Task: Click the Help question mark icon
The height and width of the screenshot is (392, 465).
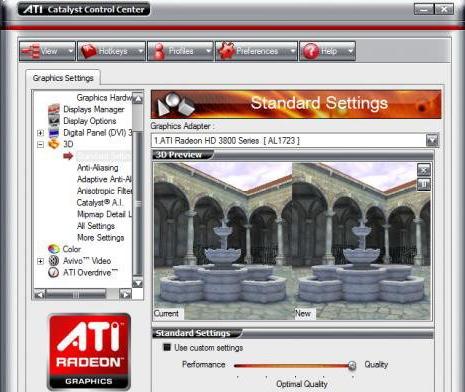Action: click(x=311, y=51)
